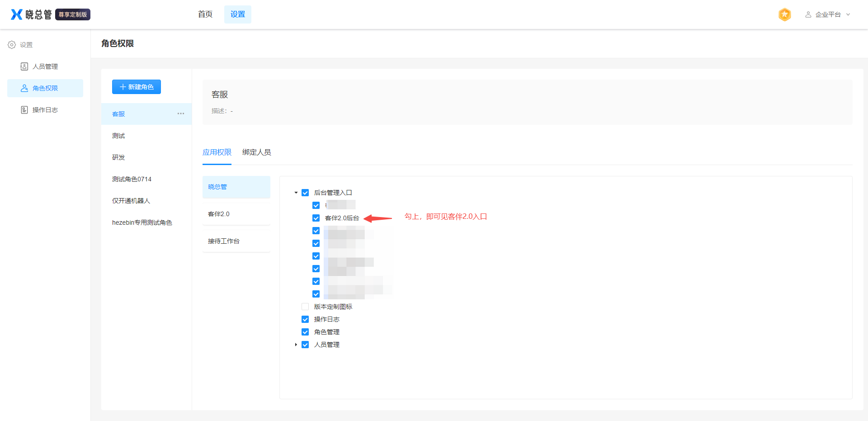This screenshot has width=868, height=421.
Task: Click the 版本定制图标 tree label
Action: tap(333, 307)
